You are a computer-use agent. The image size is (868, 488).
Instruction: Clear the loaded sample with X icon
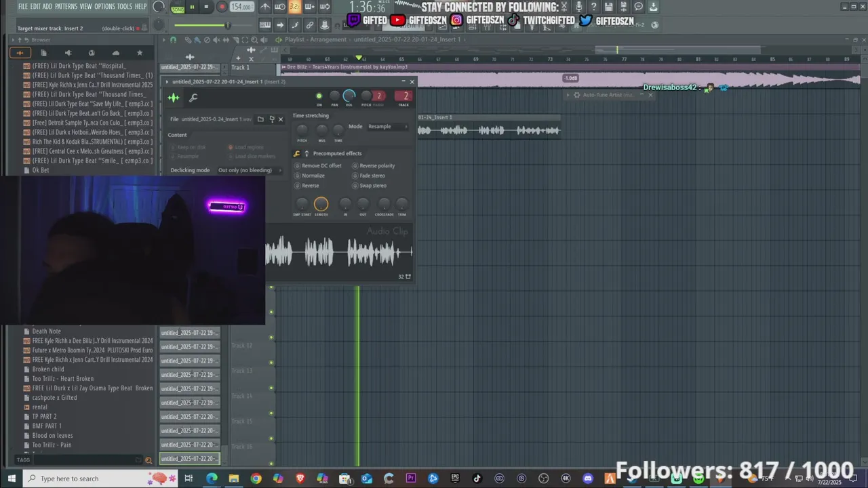pos(281,119)
